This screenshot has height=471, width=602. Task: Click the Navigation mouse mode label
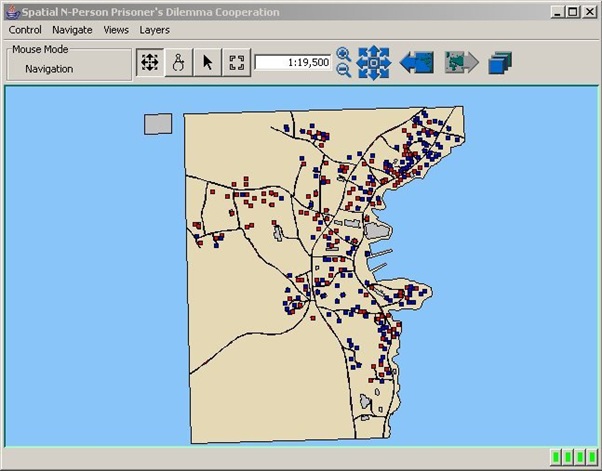pyautogui.click(x=49, y=69)
